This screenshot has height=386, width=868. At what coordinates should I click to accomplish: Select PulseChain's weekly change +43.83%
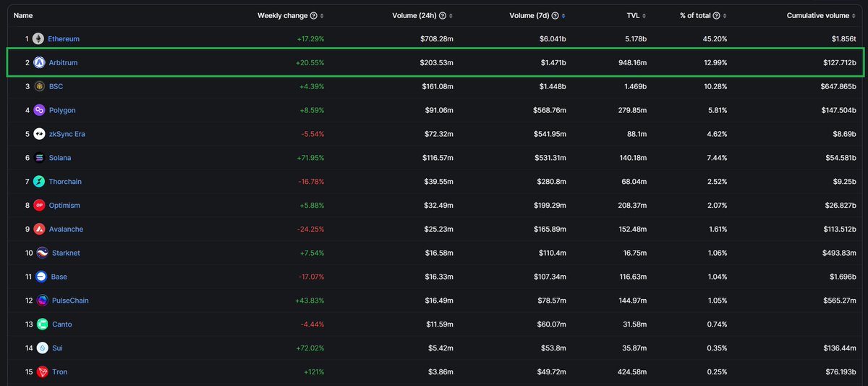coord(310,301)
